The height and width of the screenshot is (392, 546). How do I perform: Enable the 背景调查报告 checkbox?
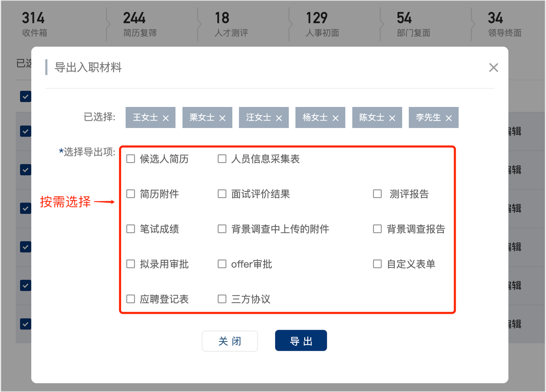coord(377,229)
